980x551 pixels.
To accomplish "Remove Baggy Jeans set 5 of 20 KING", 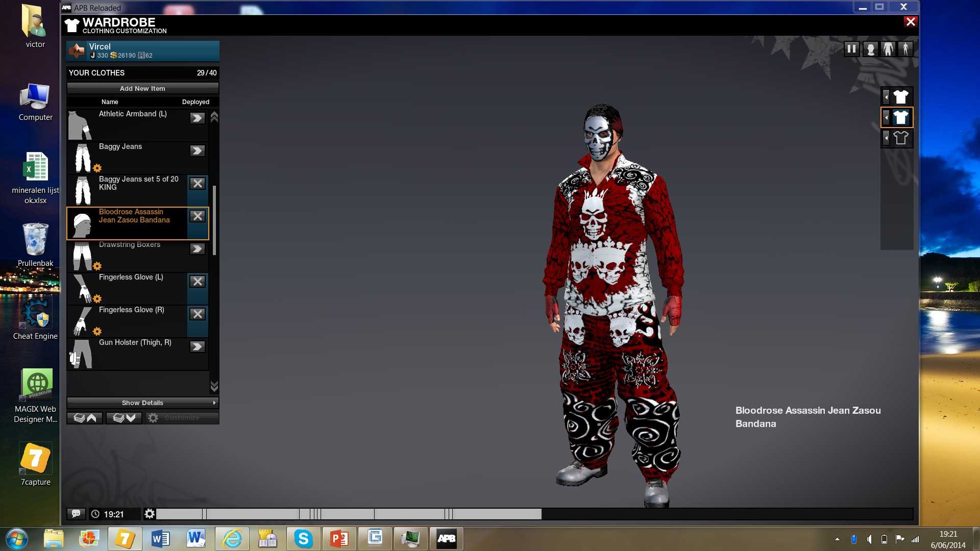I will (198, 184).
